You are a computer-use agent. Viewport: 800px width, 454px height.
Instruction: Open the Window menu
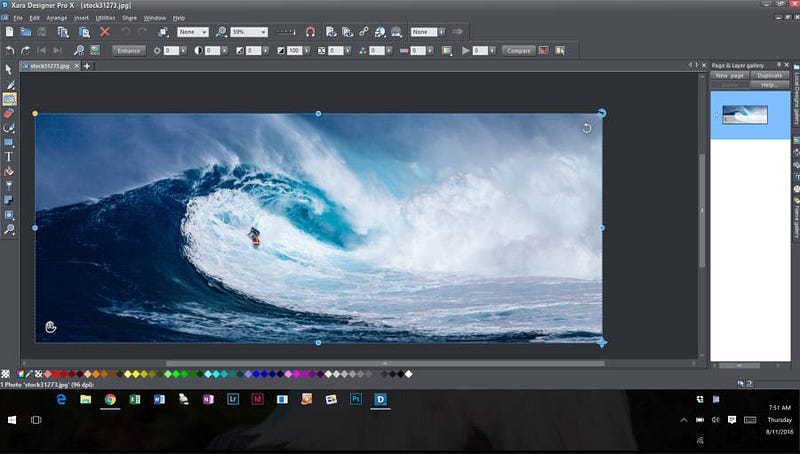coord(155,18)
